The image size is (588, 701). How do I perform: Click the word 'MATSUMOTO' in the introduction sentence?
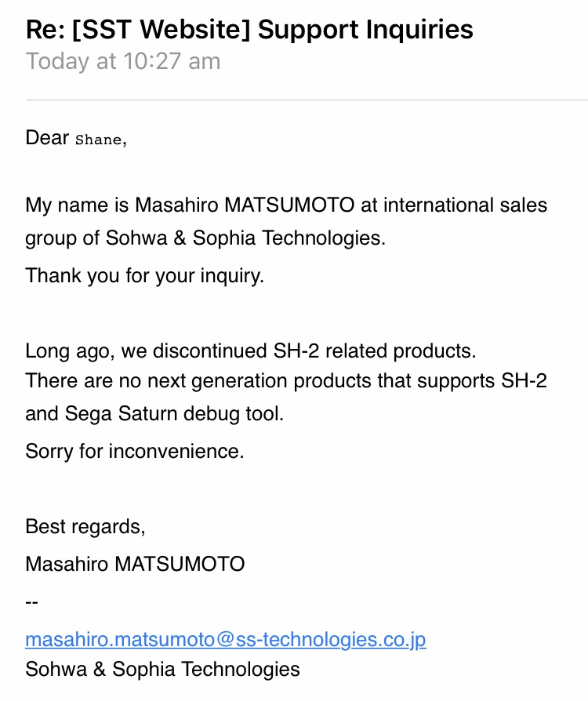tap(289, 205)
